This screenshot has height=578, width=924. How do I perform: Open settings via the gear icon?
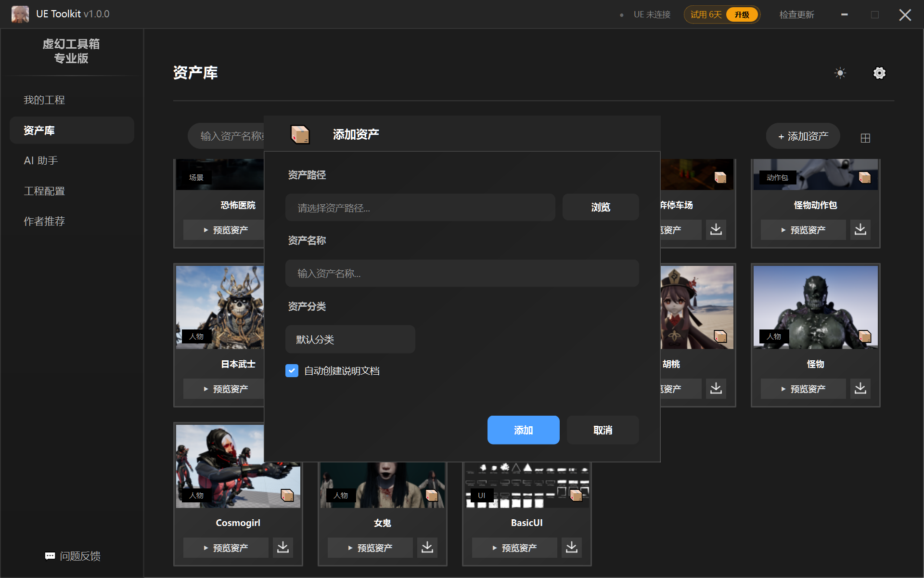[879, 73]
